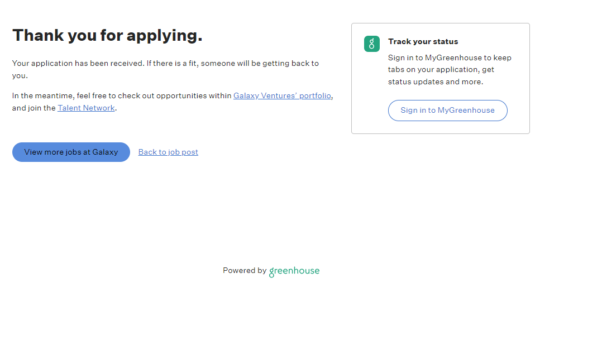Open View more jobs at Galaxy
The image size is (602, 364).
(x=71, y=152)
